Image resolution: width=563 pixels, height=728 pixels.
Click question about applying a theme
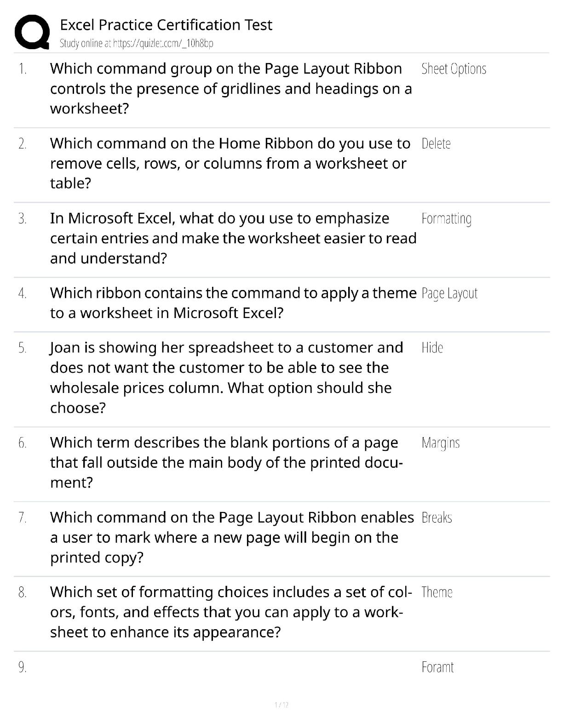click(x=232, y=303)
